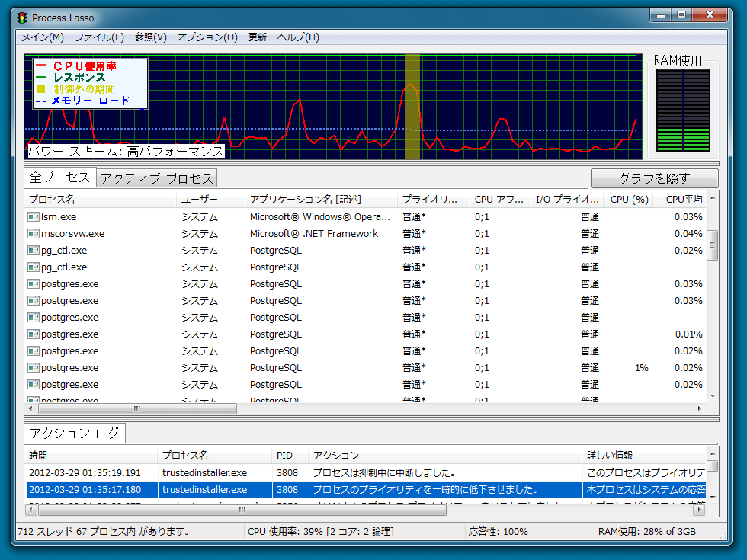Click the action log horizontal scrollbar thumb
Screen dimensions: 747x560
click(x=242, y=510)
